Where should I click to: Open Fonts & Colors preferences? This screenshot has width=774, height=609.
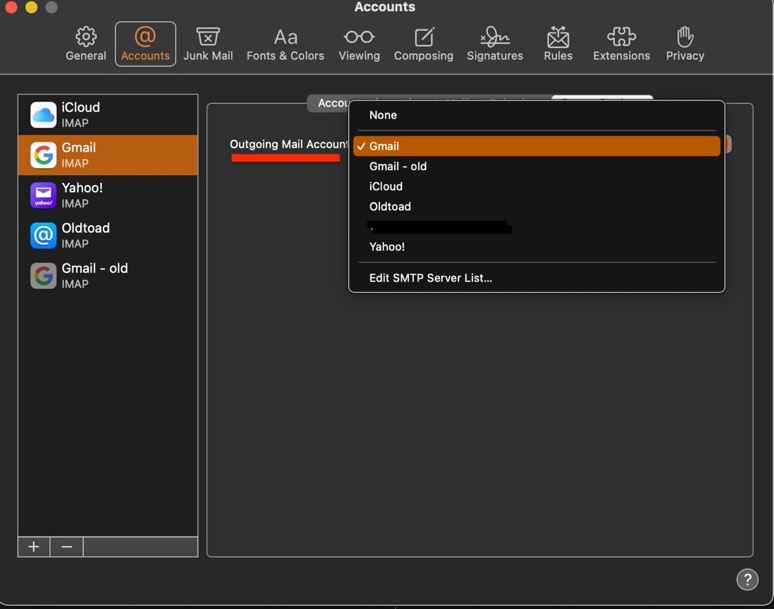tap(285, 44)
